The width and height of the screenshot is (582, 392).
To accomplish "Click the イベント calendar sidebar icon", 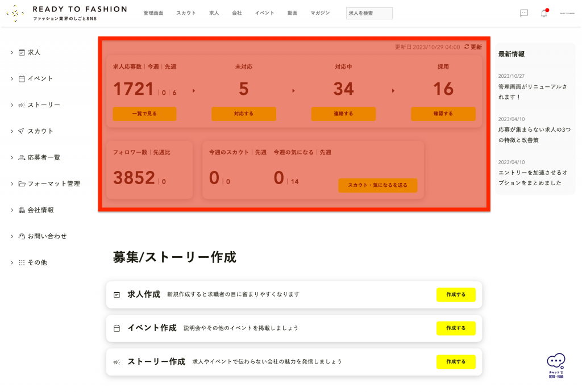I will point(22,79).
